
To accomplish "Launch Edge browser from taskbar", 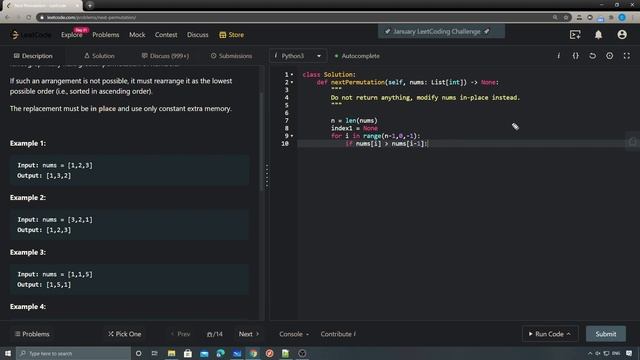I will [220, 353].
